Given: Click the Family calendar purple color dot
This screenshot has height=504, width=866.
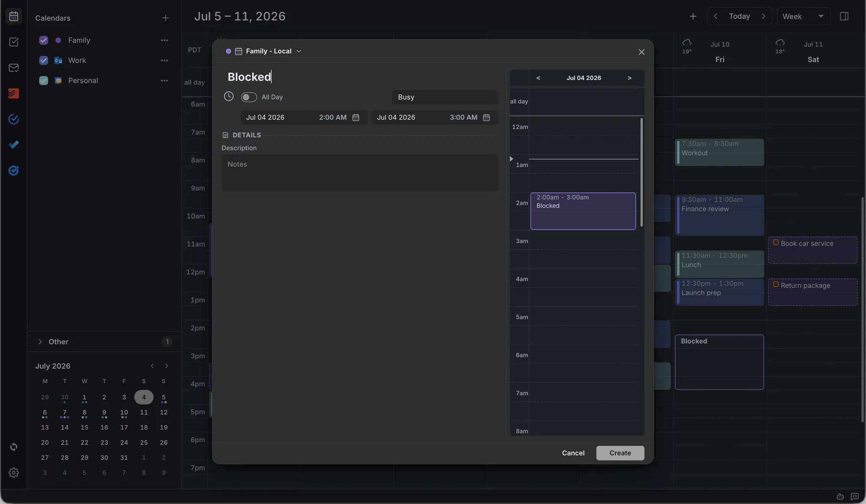Looking at the screenshot, I should click(58, 40).
